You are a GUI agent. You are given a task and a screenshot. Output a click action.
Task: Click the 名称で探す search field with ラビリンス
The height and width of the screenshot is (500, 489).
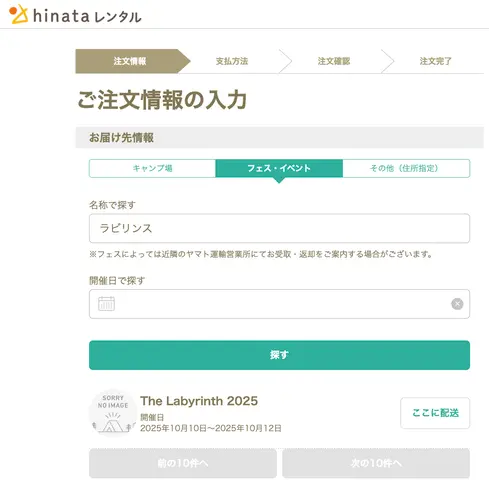point(279,228)
